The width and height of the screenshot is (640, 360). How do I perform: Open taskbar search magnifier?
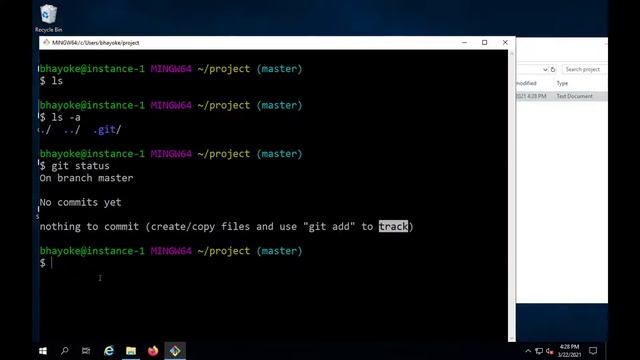coord(64,351)
